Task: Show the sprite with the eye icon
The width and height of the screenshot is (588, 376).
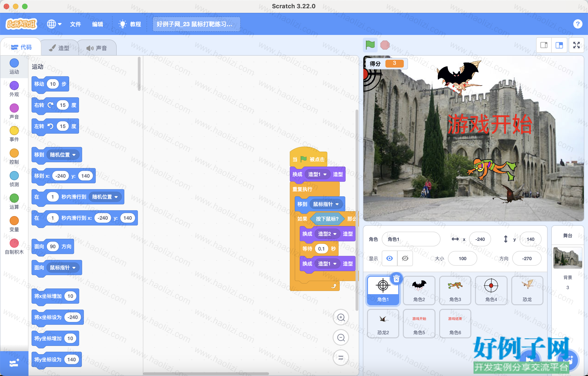Action: pos(390,258)
